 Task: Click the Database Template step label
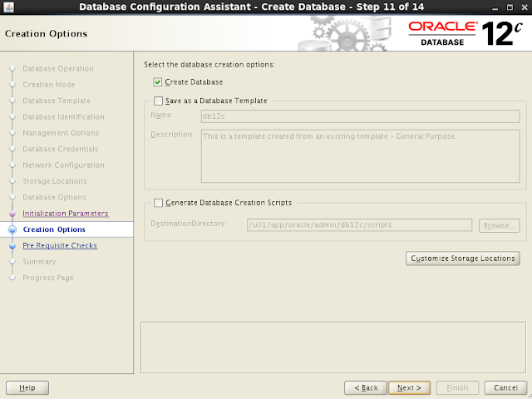click(x=57, y=101)
